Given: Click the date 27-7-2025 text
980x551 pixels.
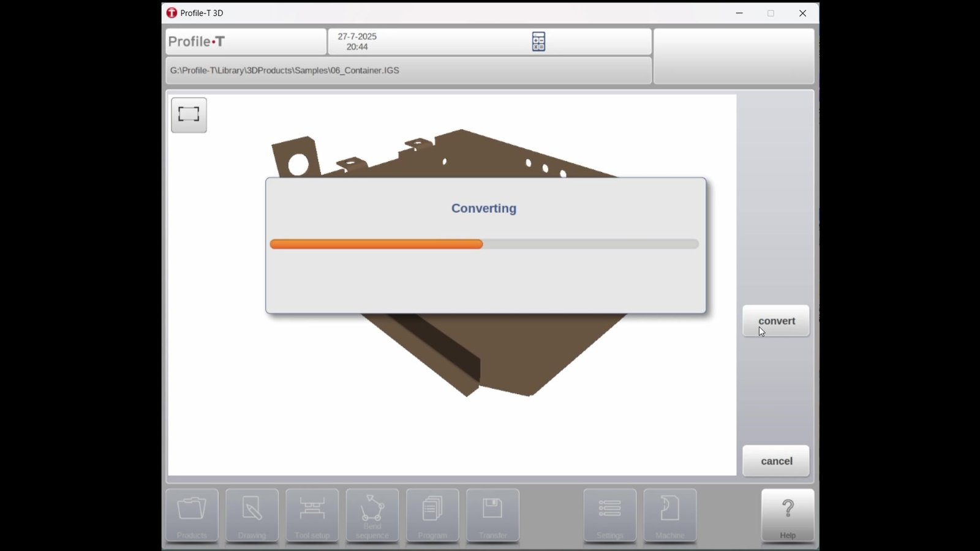Looking at the screenshot, I should pos(357,37).
